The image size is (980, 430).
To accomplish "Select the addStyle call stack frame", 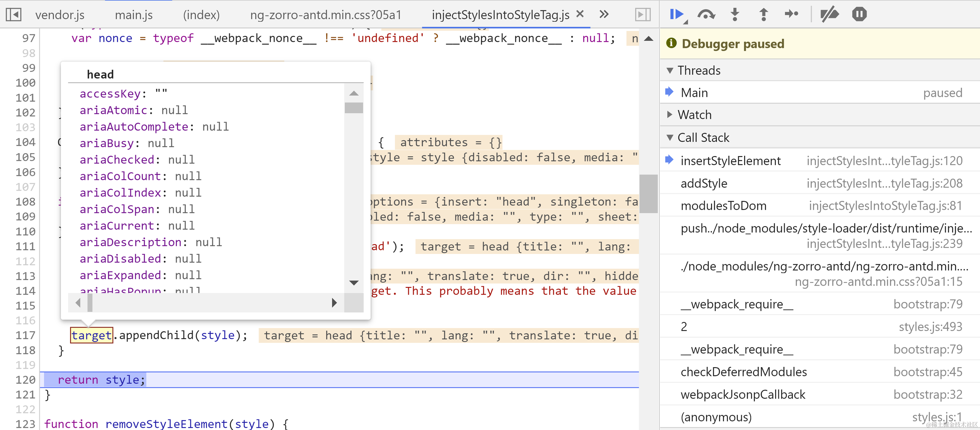I will point(704,183).
